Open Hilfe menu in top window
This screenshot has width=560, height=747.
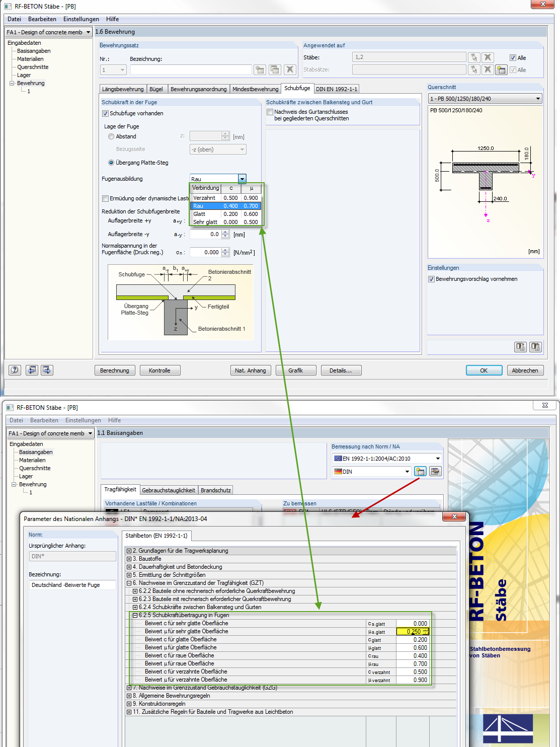pyautogui.click(x=113, y=19)
